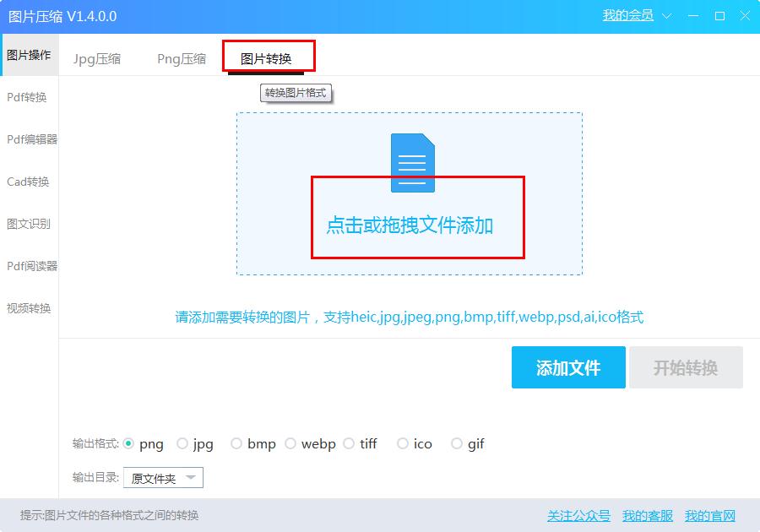Switch to the Jpg压缩 tab
The height and width of the screenshot is (532, 760).
(98, 58)
